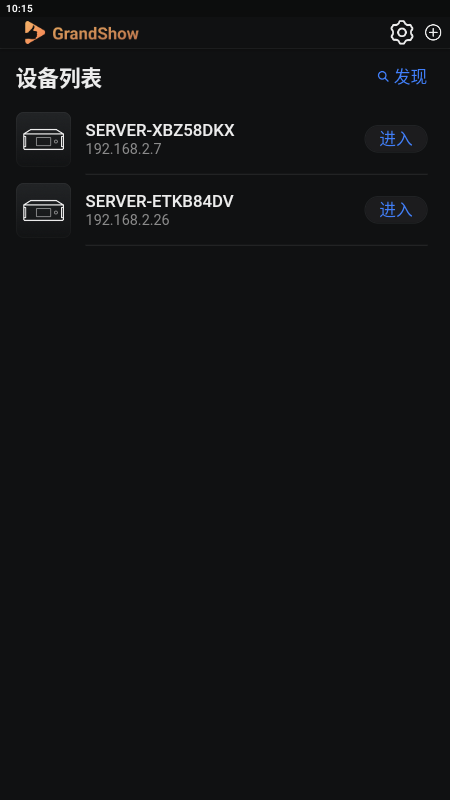This screenshot has width=450, height=800.
Task: Click the SERVER-ETKB84DV device name
Action: [x=159, y=202]
